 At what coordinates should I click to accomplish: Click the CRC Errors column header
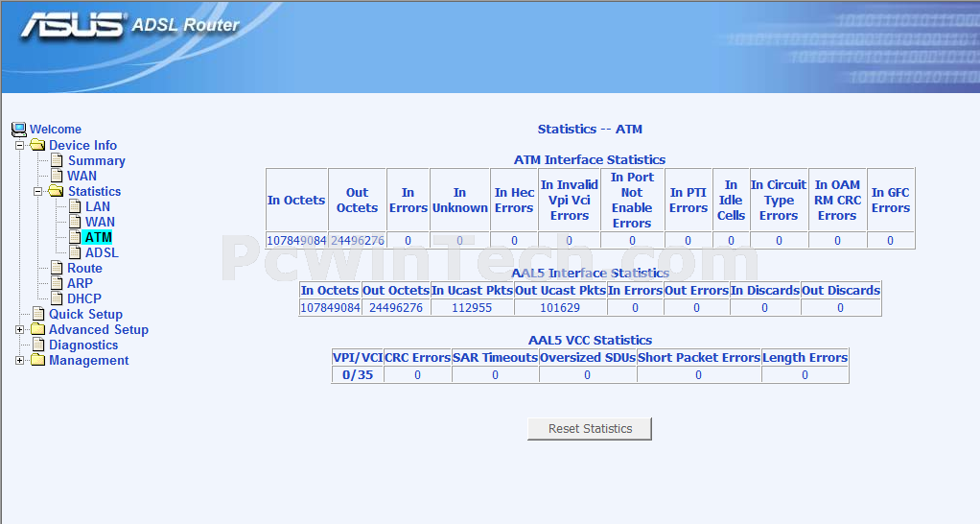[x=417, y=358]
